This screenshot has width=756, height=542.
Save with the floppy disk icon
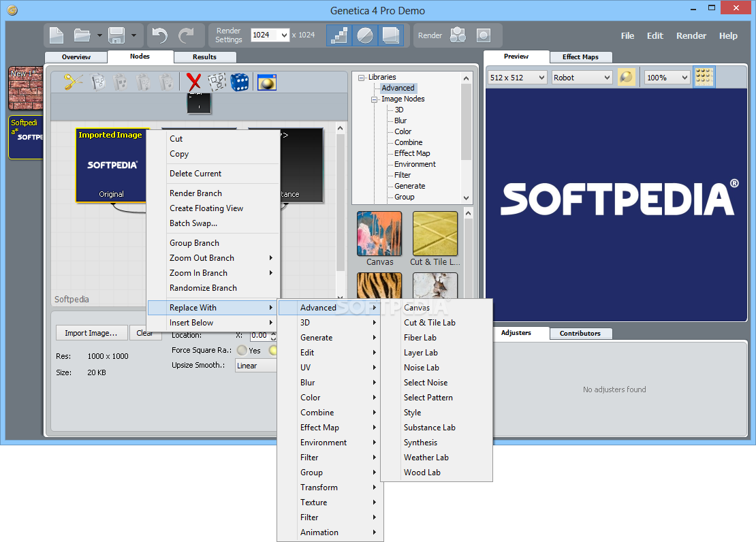[116, 35]
